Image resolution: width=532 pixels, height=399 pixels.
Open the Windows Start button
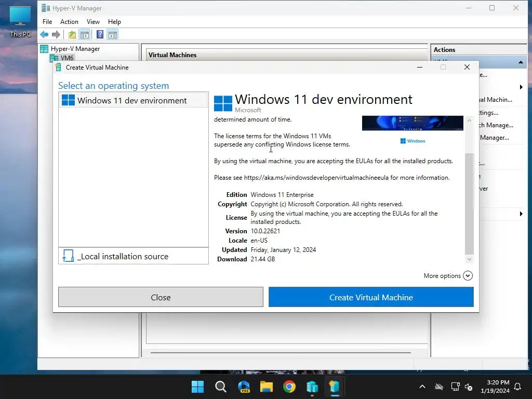pos(197,387)
